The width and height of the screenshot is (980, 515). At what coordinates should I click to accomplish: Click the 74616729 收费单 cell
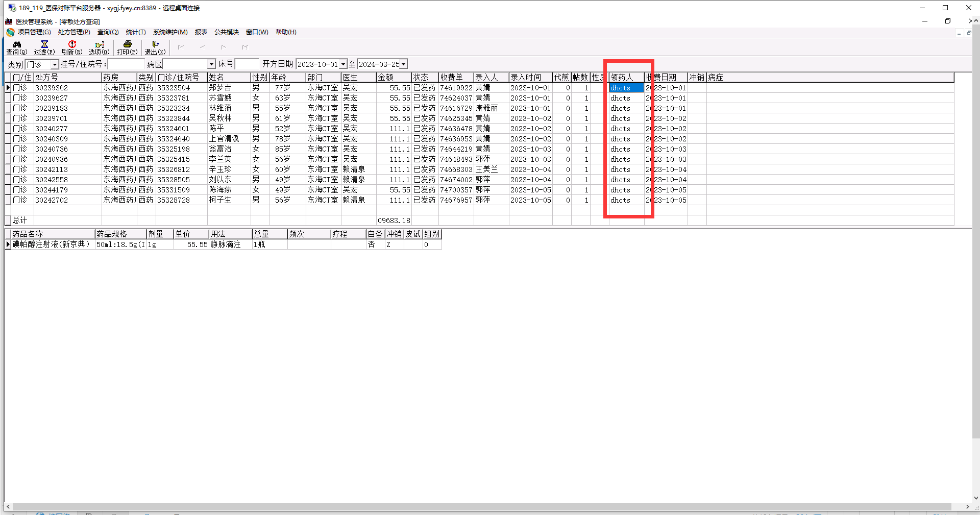coord(456,108)
